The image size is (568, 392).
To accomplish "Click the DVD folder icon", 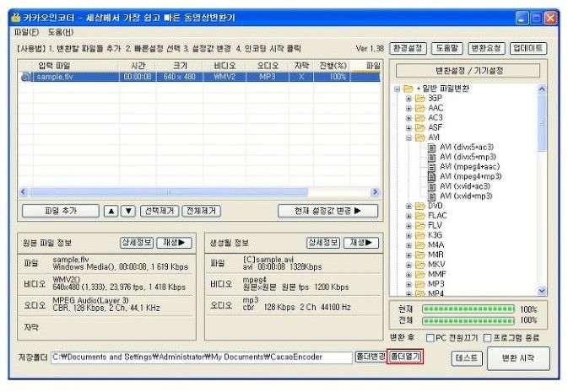I will click(419, 206).
